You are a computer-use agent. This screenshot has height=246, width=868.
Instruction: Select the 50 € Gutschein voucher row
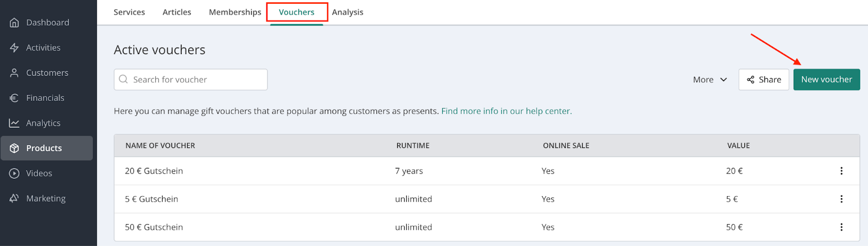pyautogui.click(x=154, y=228)
